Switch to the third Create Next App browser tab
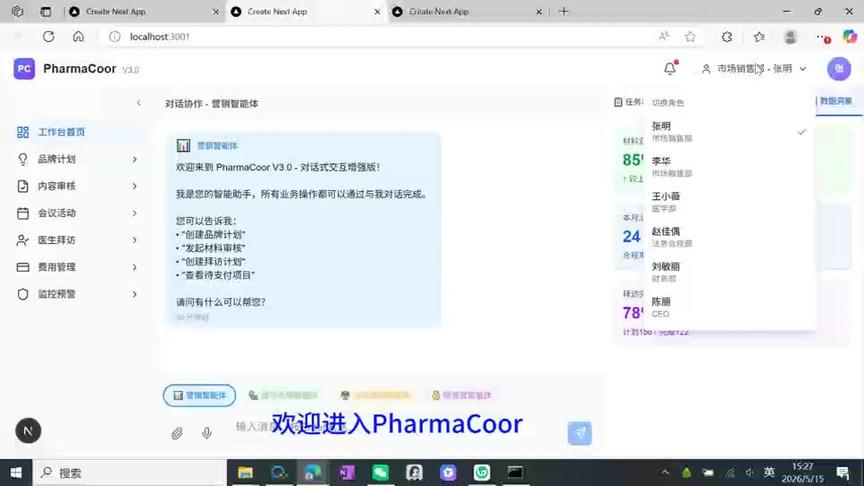The image size is (864, 486). (467, 12)
